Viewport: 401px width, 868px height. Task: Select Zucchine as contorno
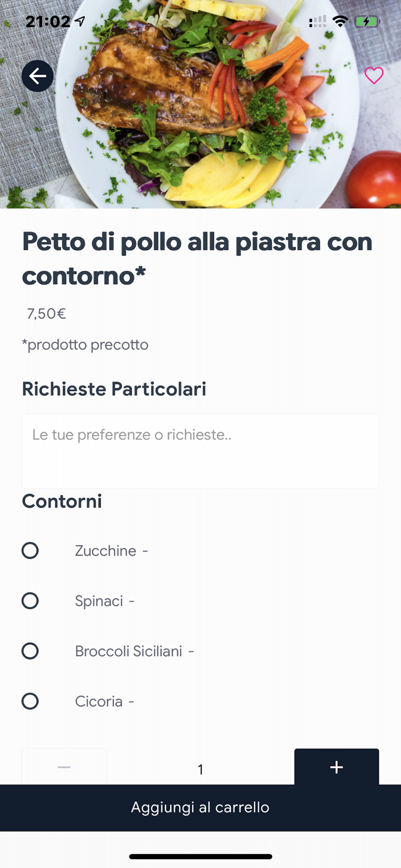point(30,550)
